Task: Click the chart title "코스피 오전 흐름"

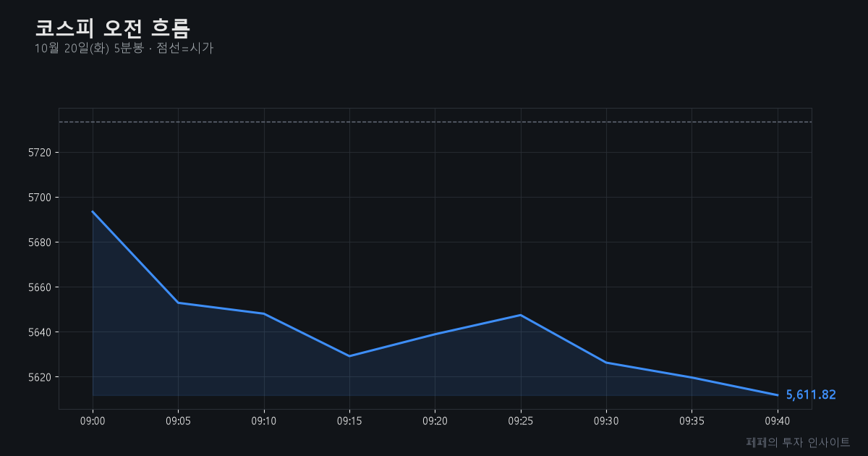Action: [112, 28]
